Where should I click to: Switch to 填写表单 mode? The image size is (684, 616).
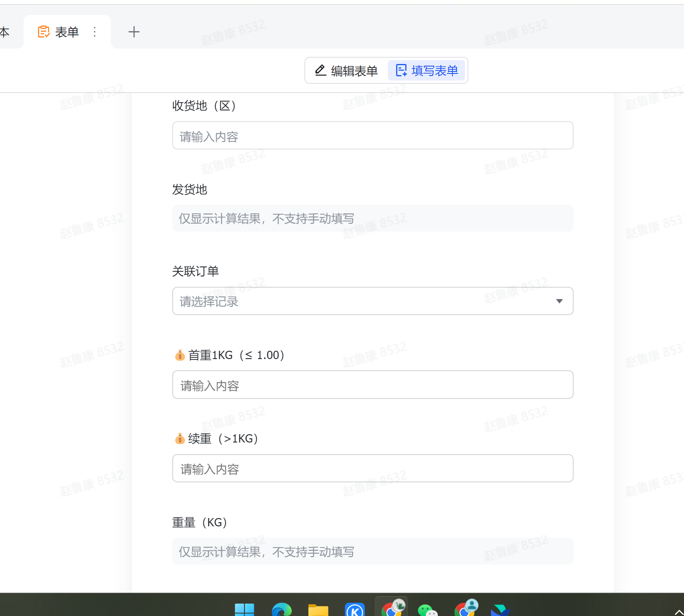tap(427, 71)
